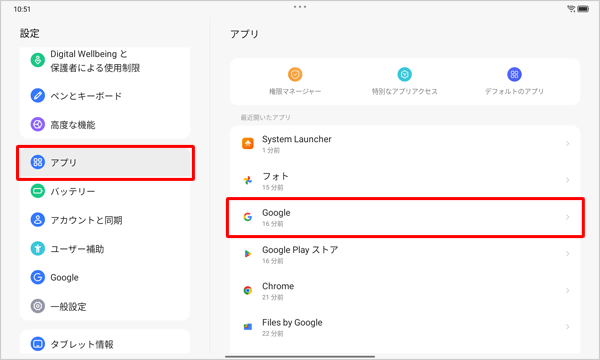Click the System Launcher orange home icon
This screenshot has width=600, height=360.
click(x=248, y=143)
